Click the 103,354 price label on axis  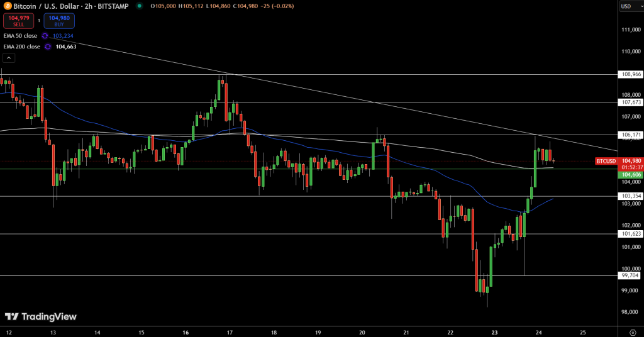pyautogui.click(x=631, y=196)
